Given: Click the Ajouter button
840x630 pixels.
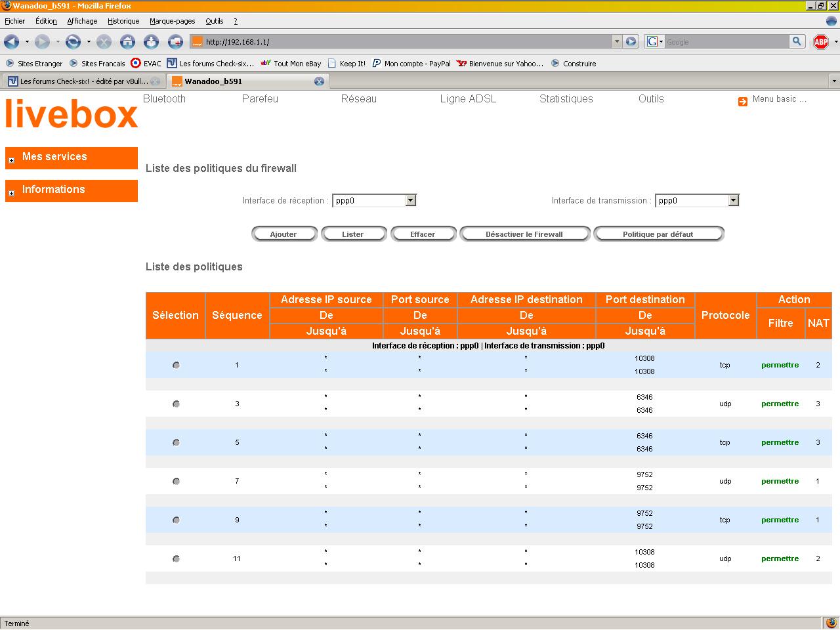Looking at the screenshot, I should click(x=283, y=234).
